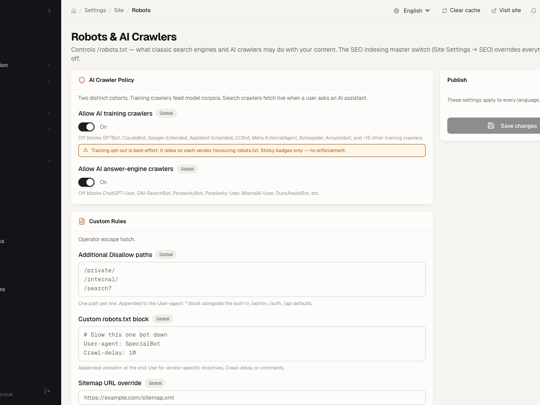Click the AI Crawler Policy section title
The width and height of the screenshot is (540, 405).
[111, 80]
